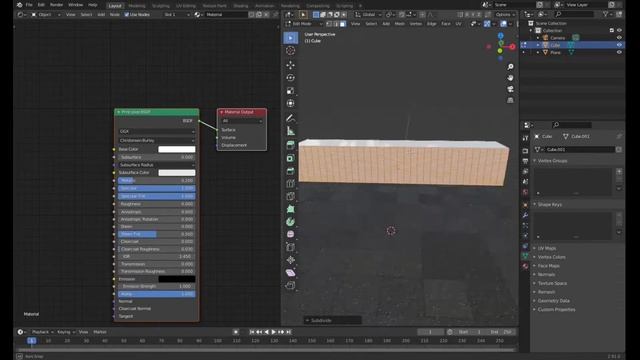Select the Inset Faces tool
640x360 pixels.
(290, 158)
